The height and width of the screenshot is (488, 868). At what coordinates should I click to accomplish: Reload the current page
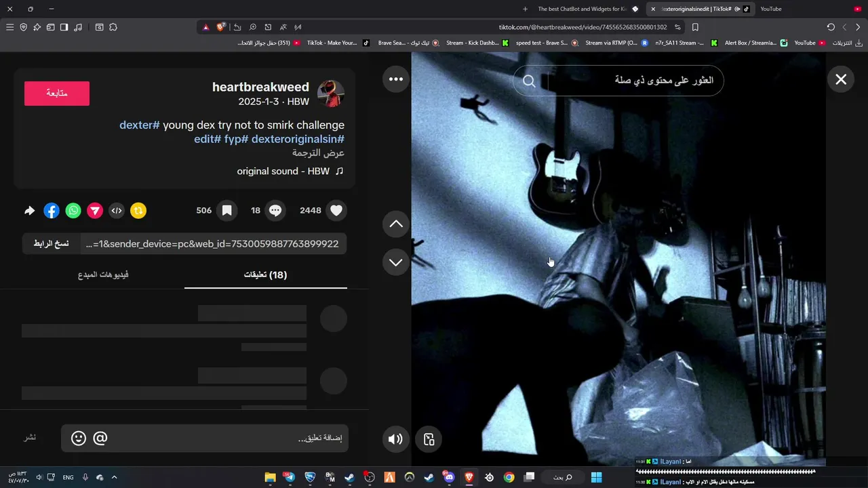click(x=831, y=27)
